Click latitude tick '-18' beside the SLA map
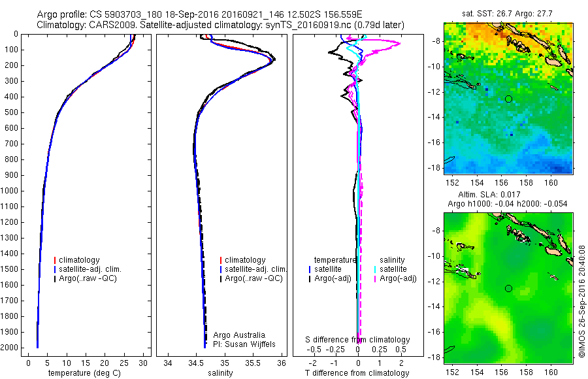 coord(434,357)
